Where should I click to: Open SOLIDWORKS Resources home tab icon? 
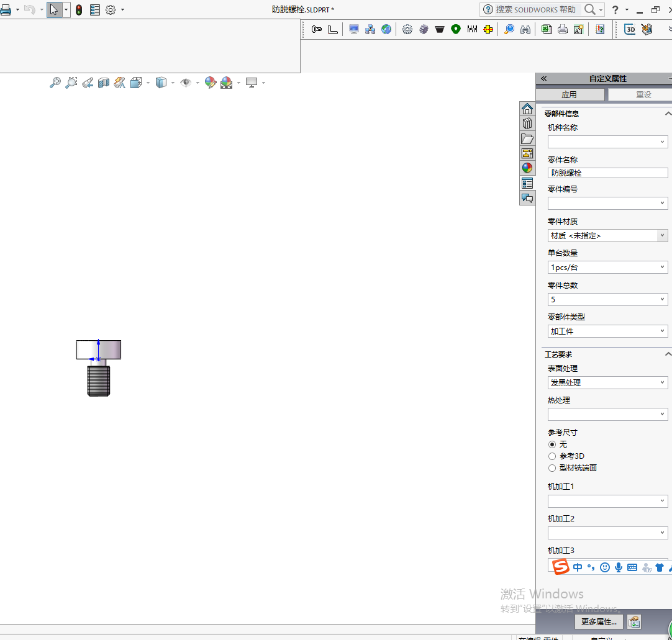click(x=527, y=109)
